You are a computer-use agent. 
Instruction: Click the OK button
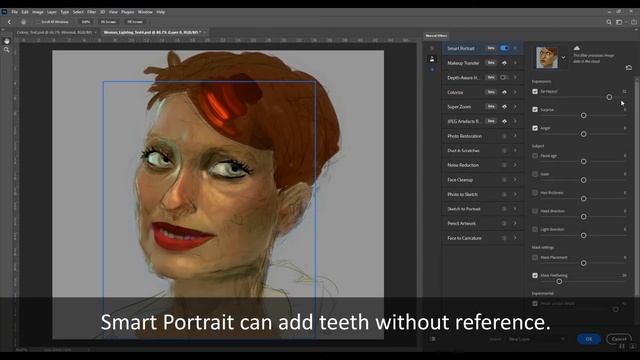[589, 339]
